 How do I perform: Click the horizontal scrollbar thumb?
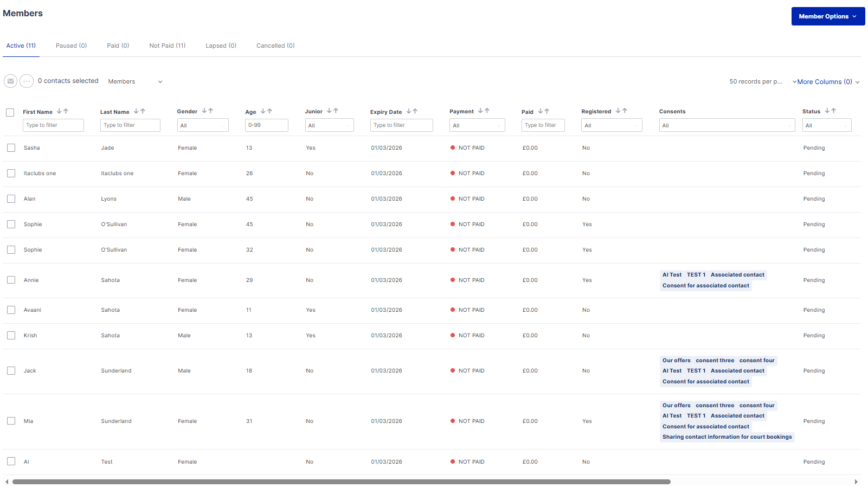(342, 482)
